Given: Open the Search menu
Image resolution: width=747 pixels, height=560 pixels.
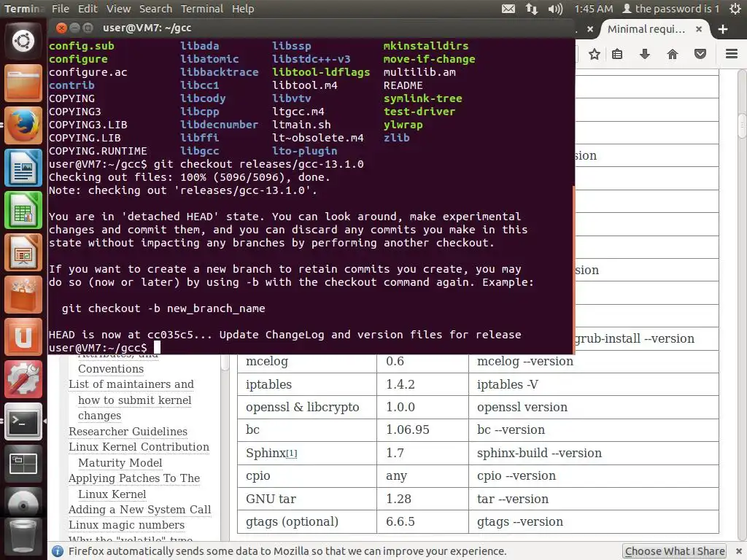Looking at the screenshot, I should [x=156, y=9].
